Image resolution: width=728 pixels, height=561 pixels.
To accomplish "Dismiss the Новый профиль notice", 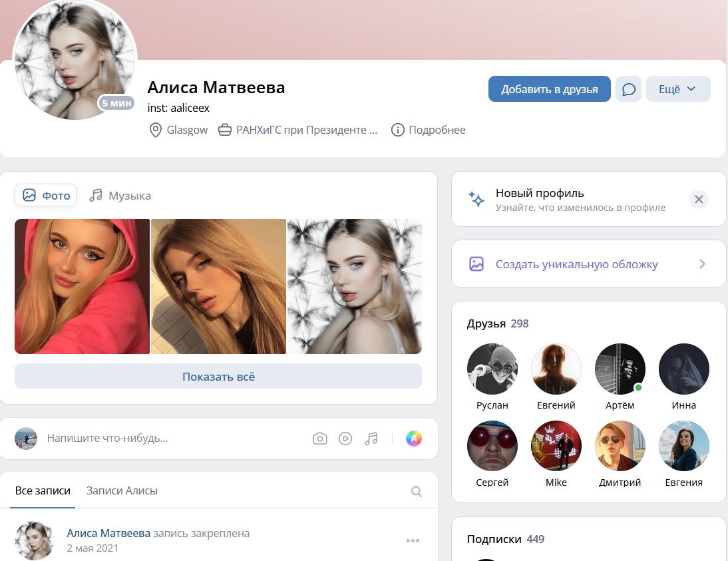I will tap(699, 200).
